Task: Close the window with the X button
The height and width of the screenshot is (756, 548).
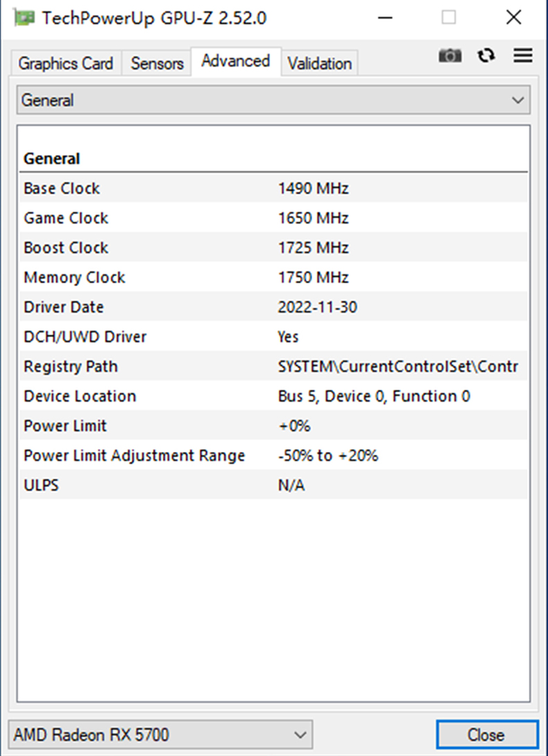Action: (513, 17)
